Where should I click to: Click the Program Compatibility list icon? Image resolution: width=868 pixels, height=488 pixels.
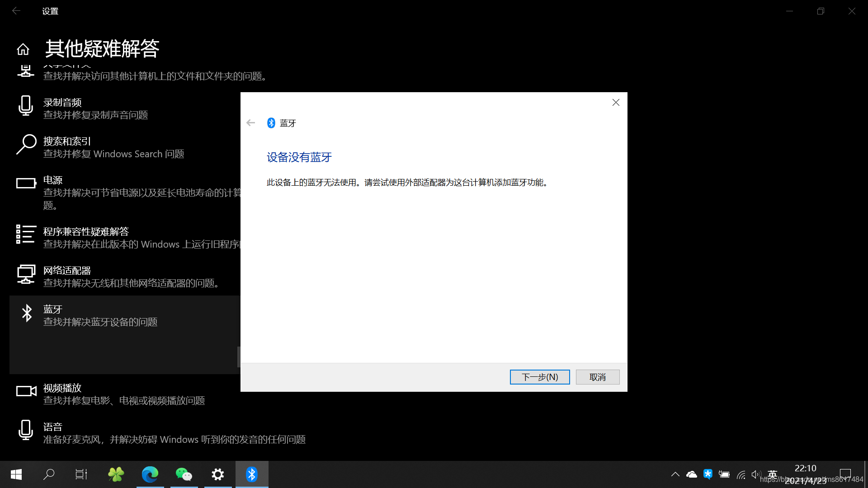click(26, 235)
